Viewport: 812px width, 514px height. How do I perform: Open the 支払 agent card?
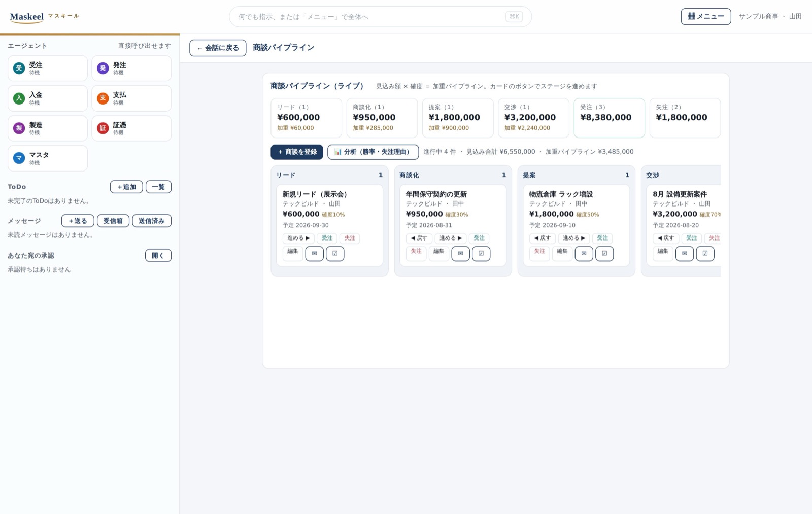tap(131, 98)
